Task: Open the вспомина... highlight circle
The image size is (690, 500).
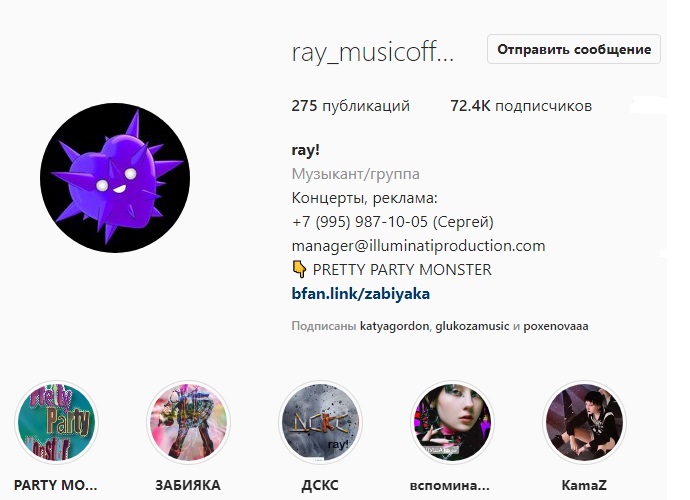Action: tap(452, 422)
